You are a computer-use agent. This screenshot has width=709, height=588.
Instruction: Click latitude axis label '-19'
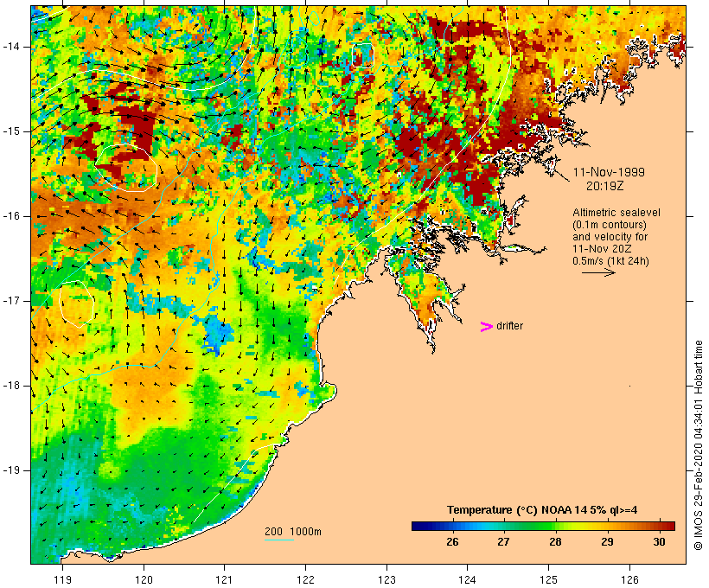pos(11,470)
